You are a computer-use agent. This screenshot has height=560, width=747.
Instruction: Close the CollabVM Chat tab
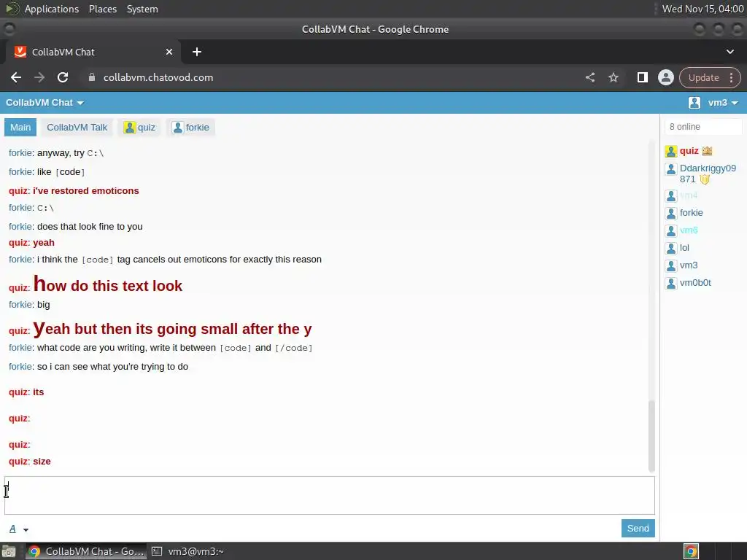point(169,52)
